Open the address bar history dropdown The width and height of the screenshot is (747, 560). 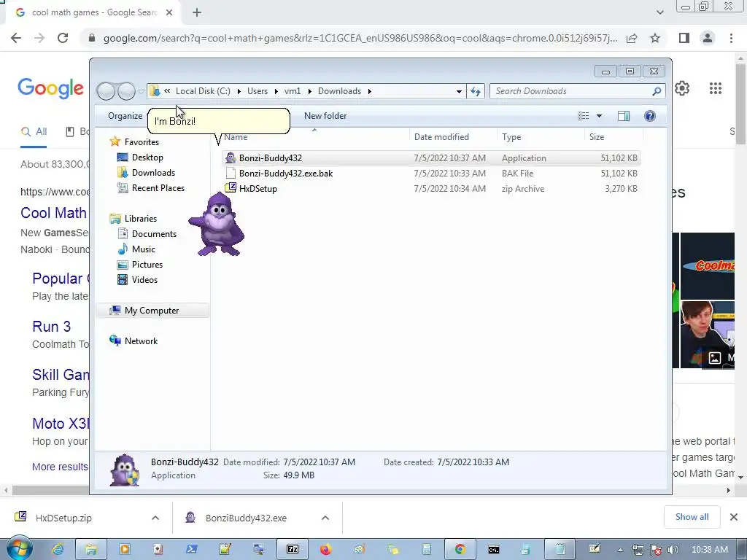point(459,91)
